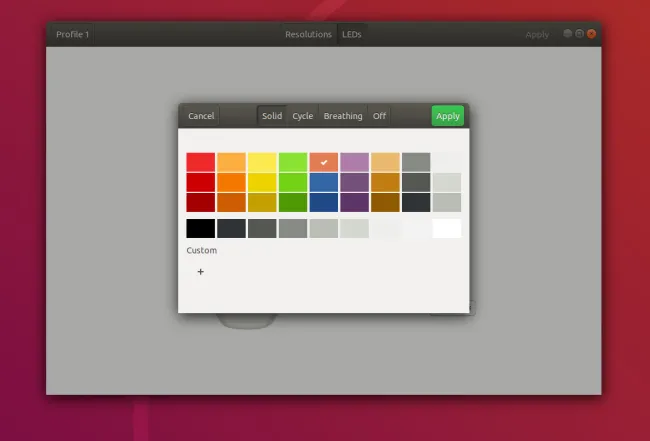Pick the dark purple swatch
Viewport: 650px width, 441px height.
354,202
